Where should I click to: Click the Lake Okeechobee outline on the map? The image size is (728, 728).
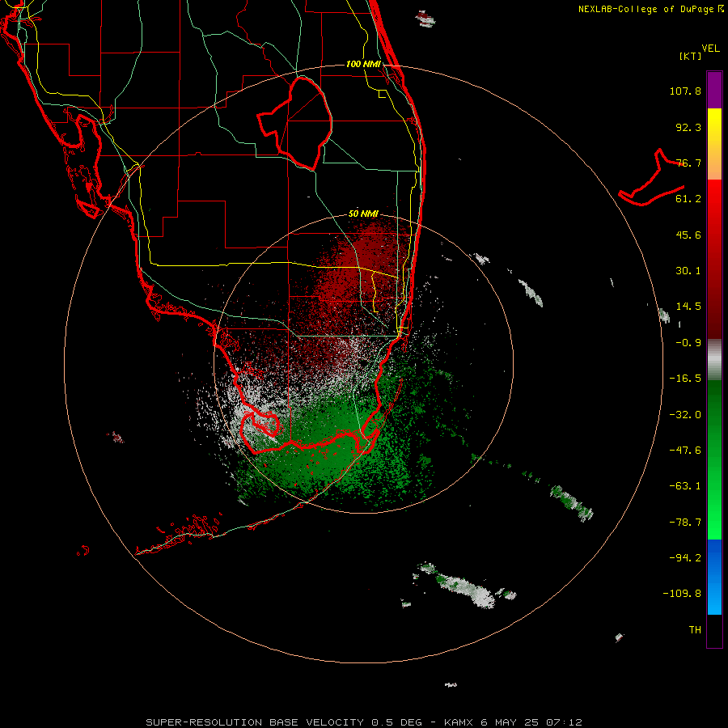295,123
